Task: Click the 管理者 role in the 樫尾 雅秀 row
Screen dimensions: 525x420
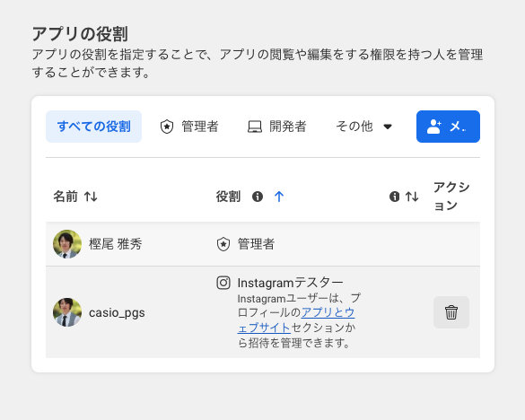Action: pyautogui.click(x=256, y=244)
